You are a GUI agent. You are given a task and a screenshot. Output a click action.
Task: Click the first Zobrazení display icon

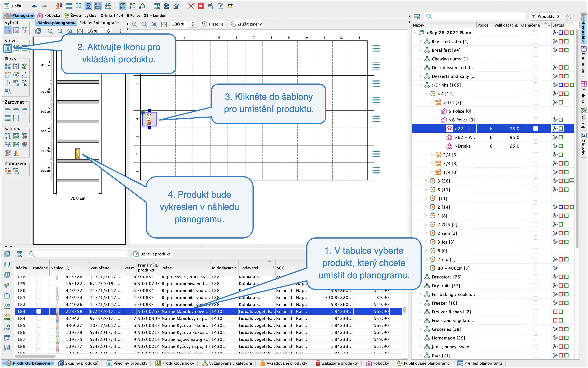7,171
